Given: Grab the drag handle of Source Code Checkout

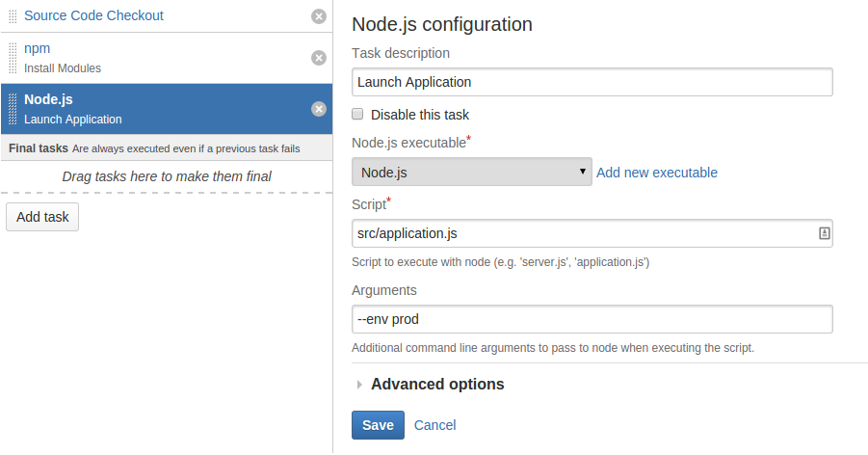Looking at the screenshot, I should [13, 16].
